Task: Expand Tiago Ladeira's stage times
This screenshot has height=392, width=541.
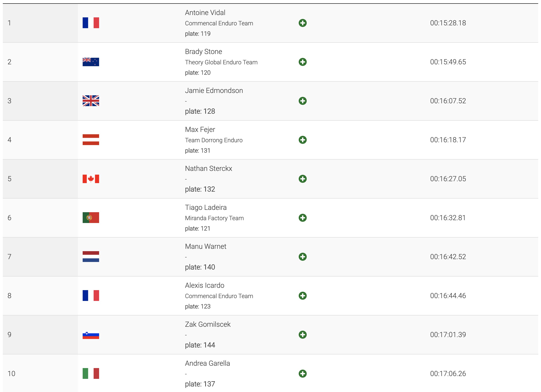Action: [x=302, y=218]
